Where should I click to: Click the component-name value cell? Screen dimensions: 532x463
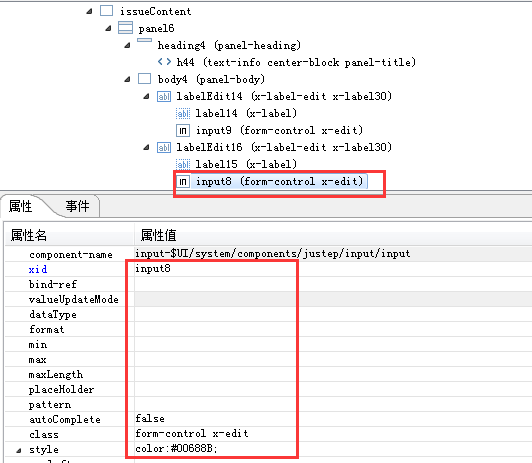[x=333, y=254]
